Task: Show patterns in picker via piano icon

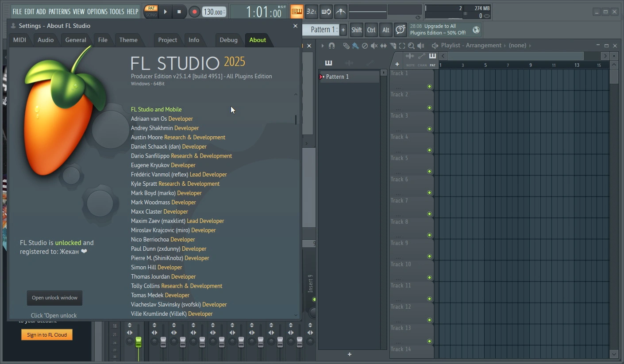Action: coord(328,63)
